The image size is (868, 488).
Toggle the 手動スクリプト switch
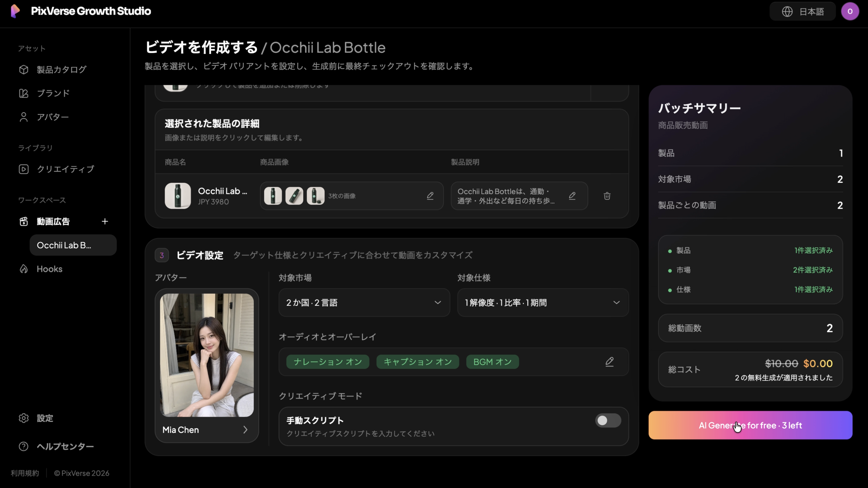[608, 421]
